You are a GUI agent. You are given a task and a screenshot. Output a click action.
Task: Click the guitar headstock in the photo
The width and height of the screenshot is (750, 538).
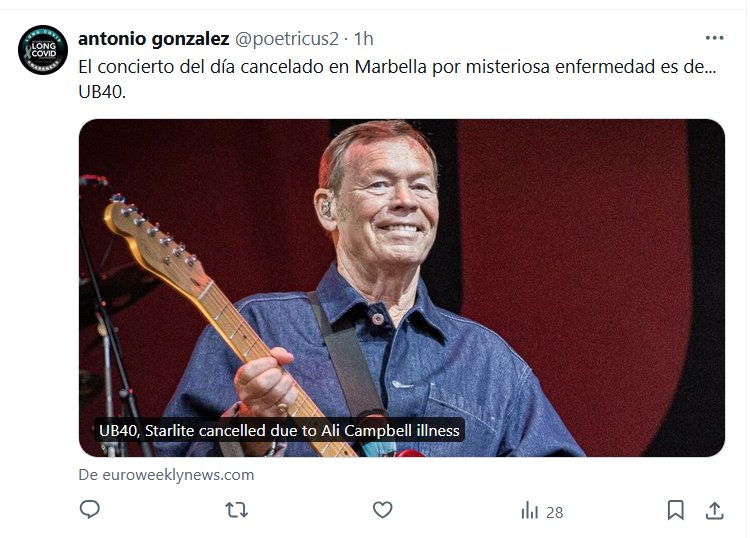pos(151,235)
